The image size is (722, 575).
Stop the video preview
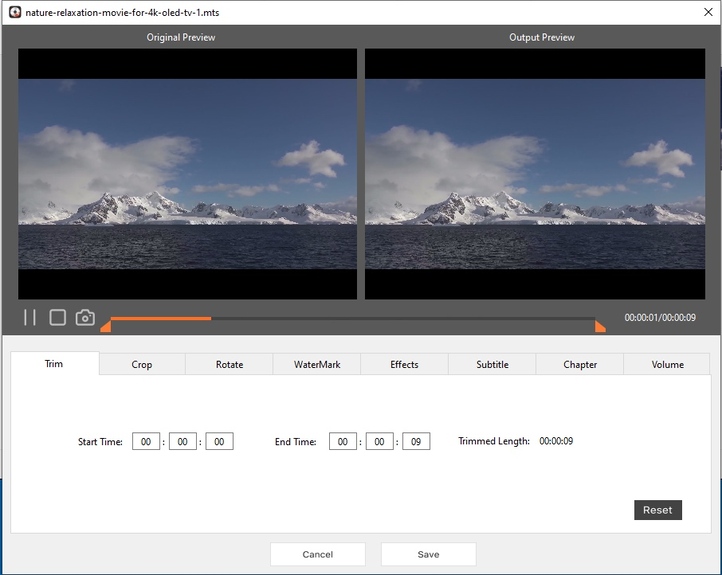click(x=58, y=317)
